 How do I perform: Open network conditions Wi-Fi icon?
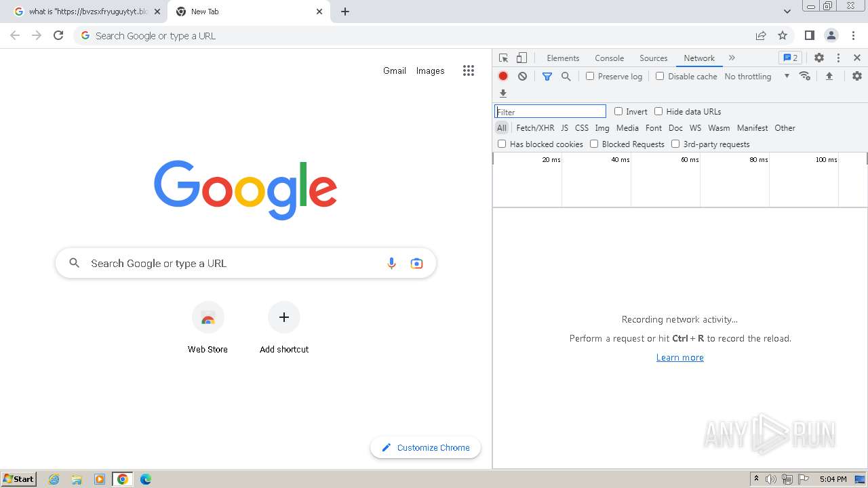click(805, 77)
